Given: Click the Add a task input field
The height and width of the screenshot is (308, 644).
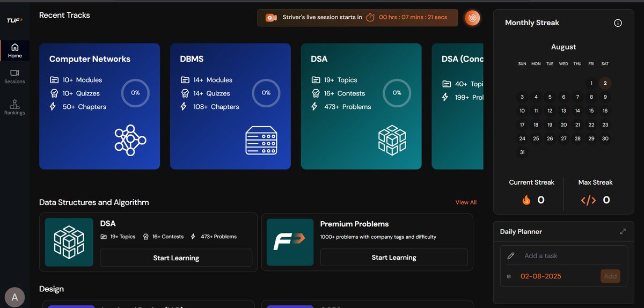Looking at the screenshot, I should tap(572, 256).
